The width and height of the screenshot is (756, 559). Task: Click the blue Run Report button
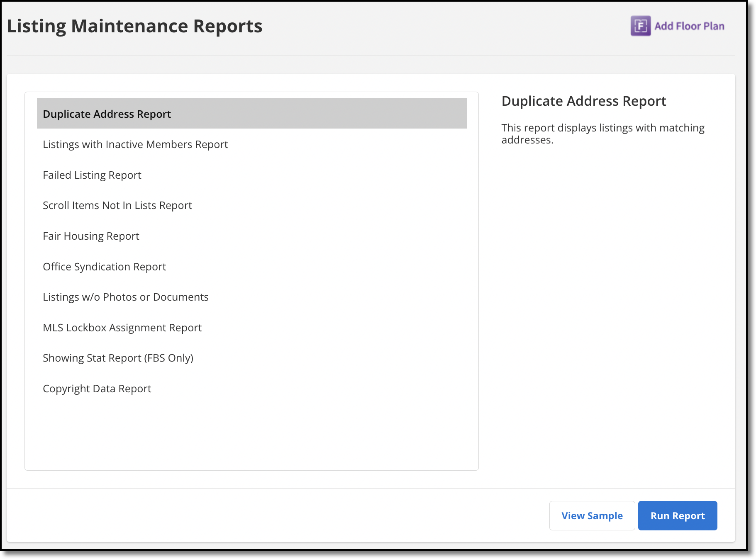click(678, 515)
